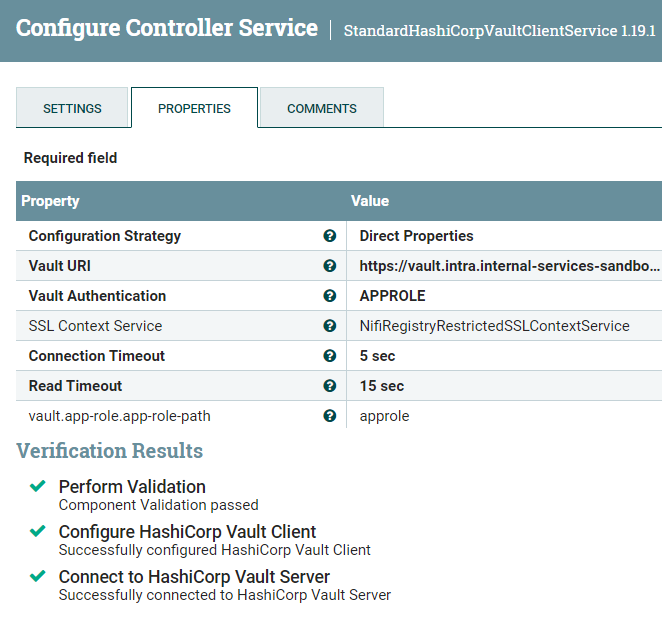Viewport: 662px width, 640px height.
Task: Open help icon for Configuration Strategy
Action: 330,236
